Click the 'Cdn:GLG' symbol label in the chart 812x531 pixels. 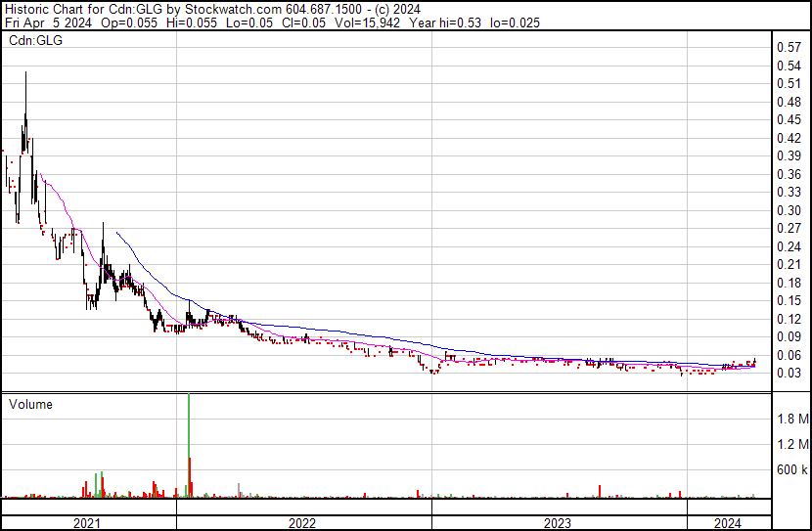tap(36, 40)
